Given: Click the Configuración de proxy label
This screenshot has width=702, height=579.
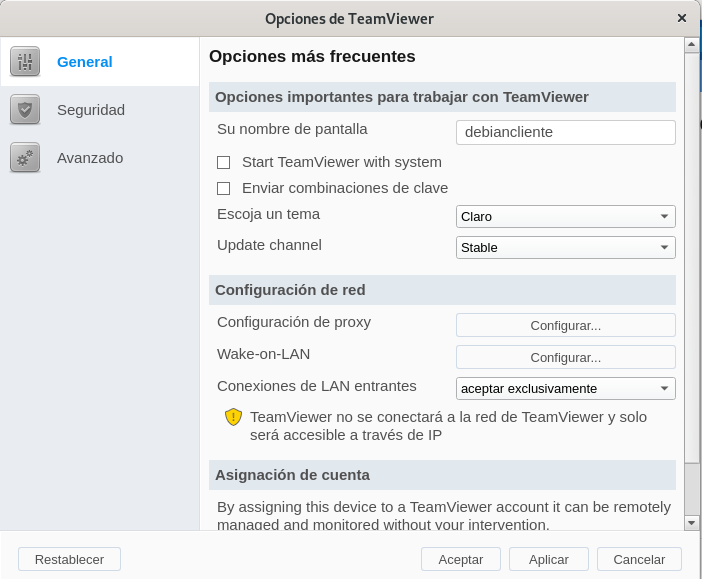Looking at the screenshot, I should [x=294, y=322].
